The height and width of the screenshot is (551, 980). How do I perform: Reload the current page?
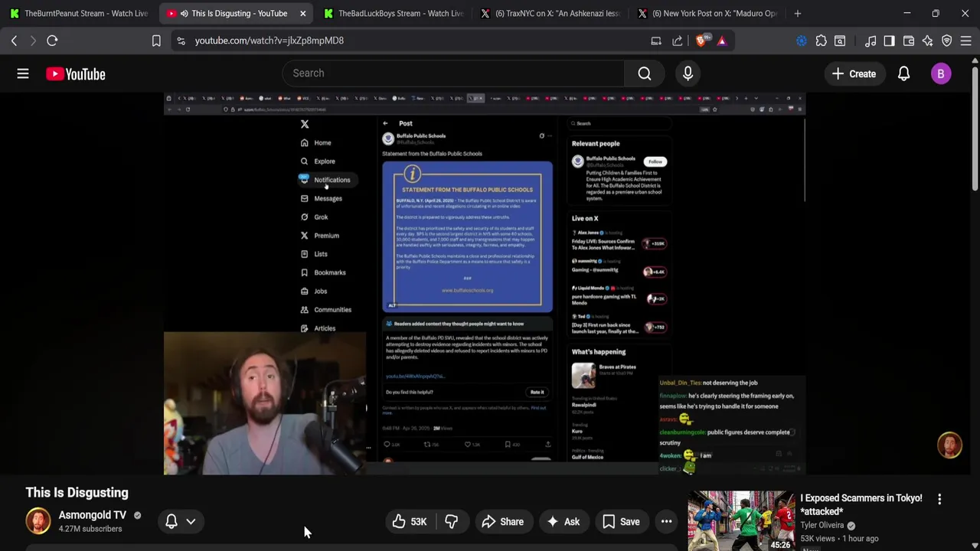[52, 41]
